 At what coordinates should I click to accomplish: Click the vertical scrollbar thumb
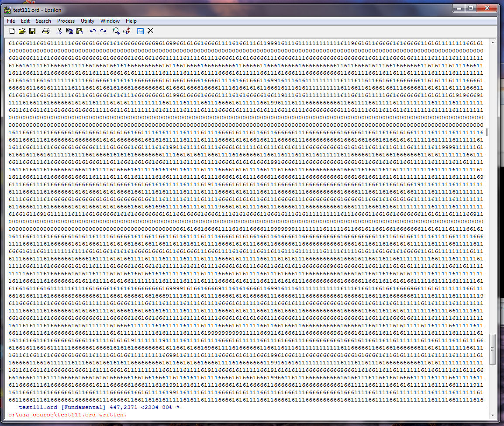click(492, 349)
